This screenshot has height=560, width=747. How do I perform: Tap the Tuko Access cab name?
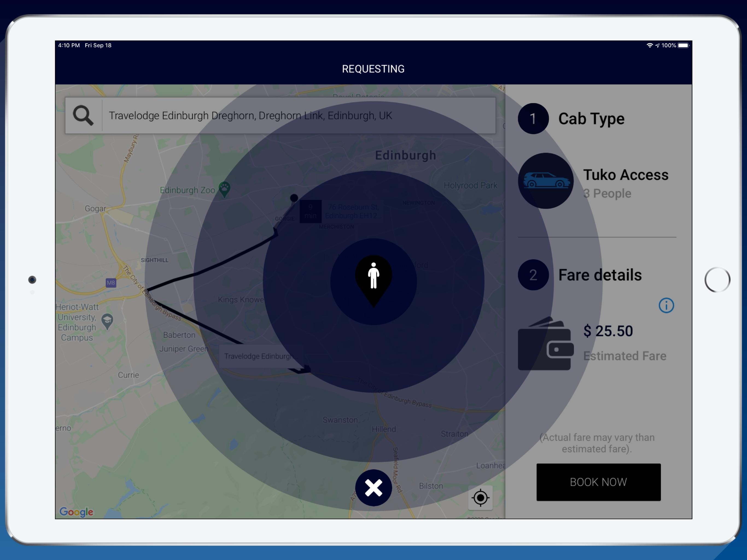click(x=626, y=175)
